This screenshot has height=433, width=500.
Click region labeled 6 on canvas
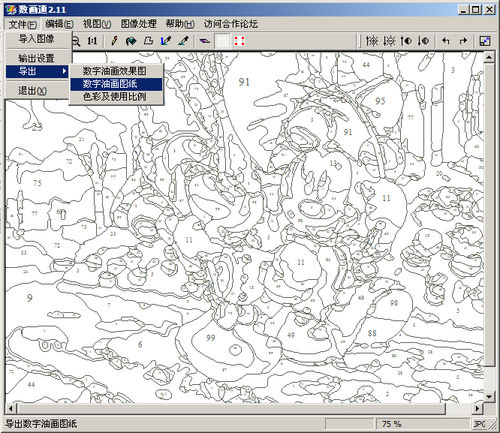point(140,344)
